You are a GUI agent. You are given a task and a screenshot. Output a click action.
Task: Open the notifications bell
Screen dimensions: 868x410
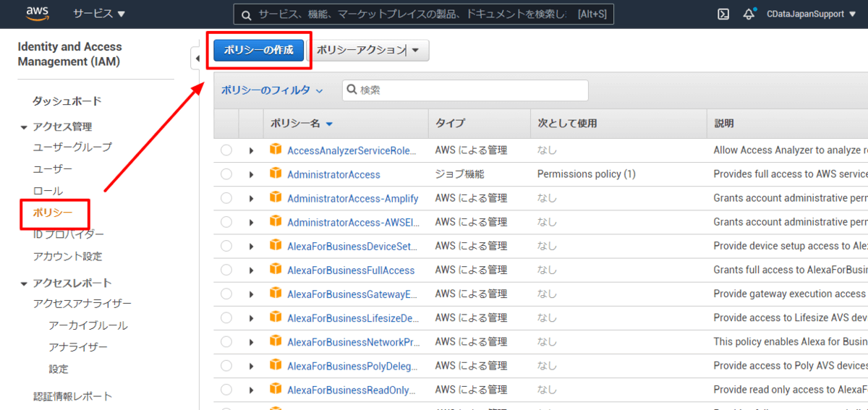point(749,14)
